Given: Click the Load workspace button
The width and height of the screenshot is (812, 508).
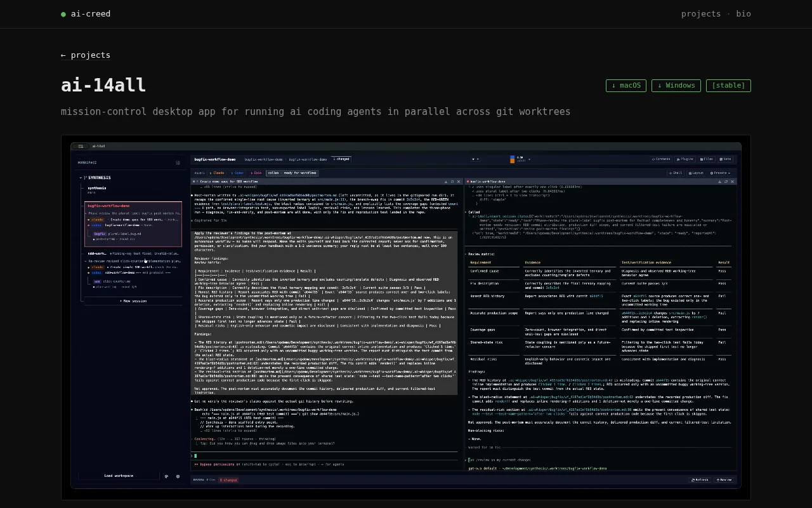Looking at the screenshot, I should point(119,476).
